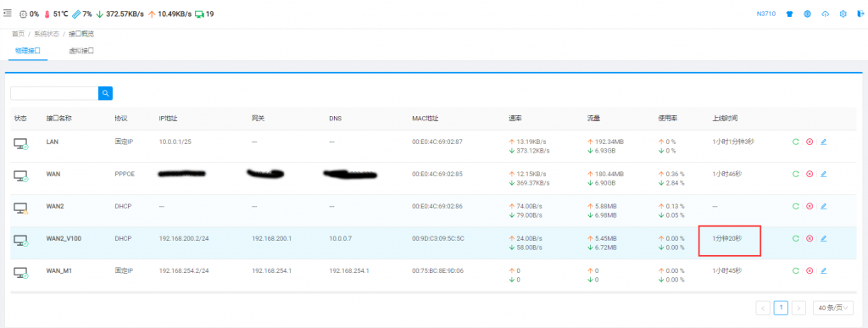
Task: Open the theme skin shirt icon
Action: point(790,14)
